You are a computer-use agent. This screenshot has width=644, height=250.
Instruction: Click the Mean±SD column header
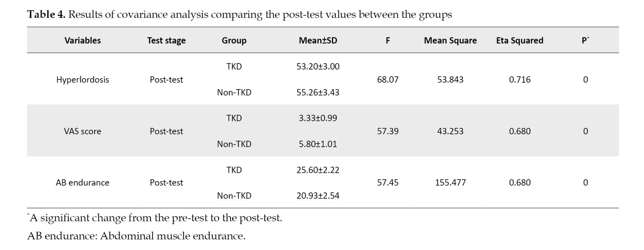318,41
